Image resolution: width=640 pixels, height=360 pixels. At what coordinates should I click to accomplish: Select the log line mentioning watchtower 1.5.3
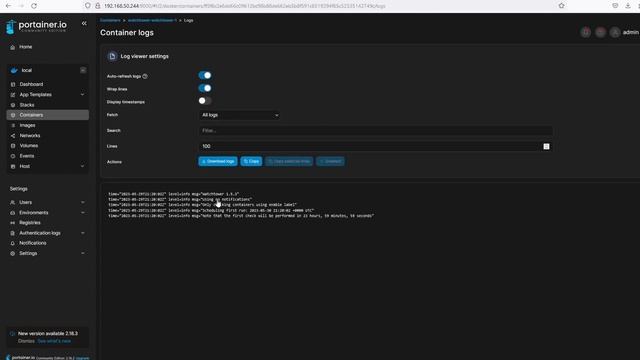pyautogui.click(x=173, y=194)
